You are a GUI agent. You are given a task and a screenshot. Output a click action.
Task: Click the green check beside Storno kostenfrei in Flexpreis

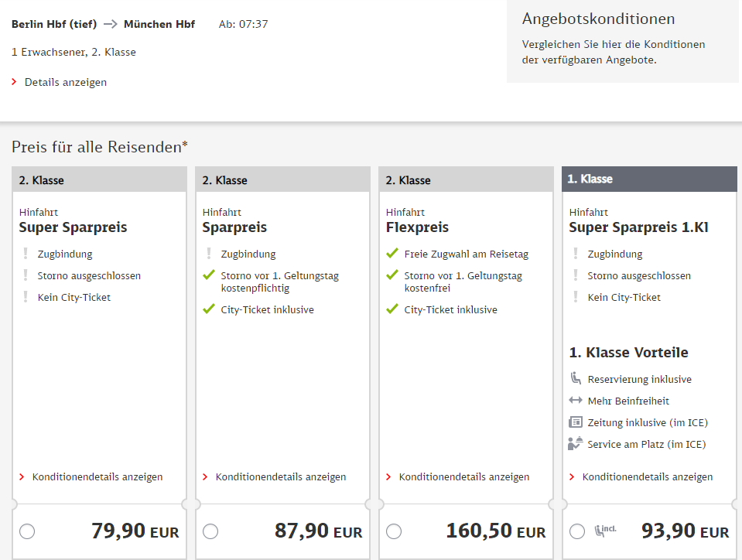tap(392, 275)
